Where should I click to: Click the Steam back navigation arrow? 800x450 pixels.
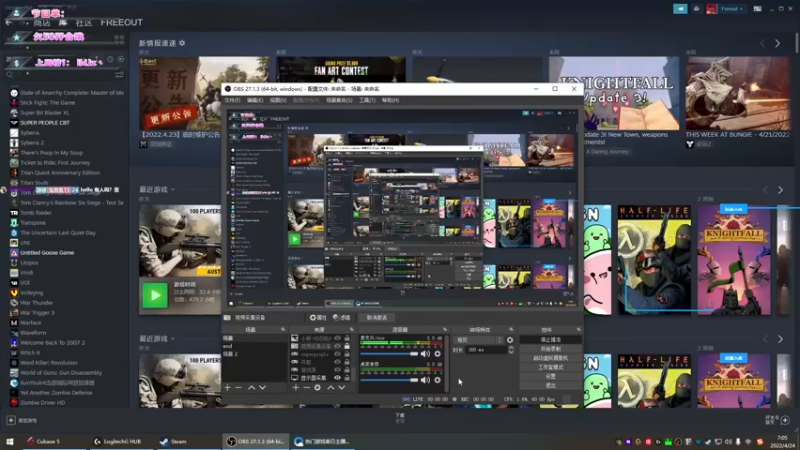tap(9, 22)
